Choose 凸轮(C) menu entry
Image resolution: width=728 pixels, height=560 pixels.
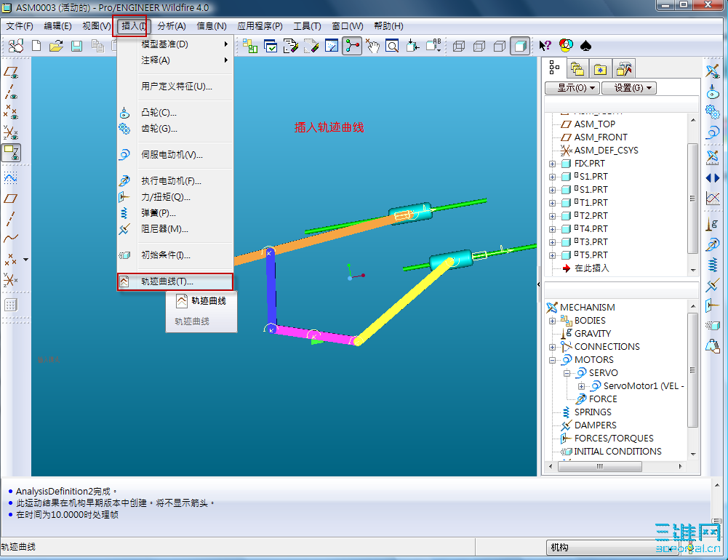(175, 113)
